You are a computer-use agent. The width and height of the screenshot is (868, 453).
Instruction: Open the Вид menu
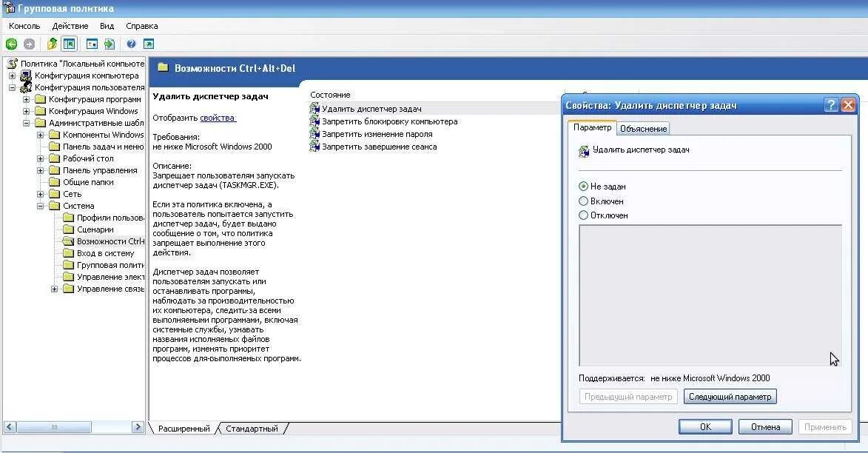tap(107, 26)
